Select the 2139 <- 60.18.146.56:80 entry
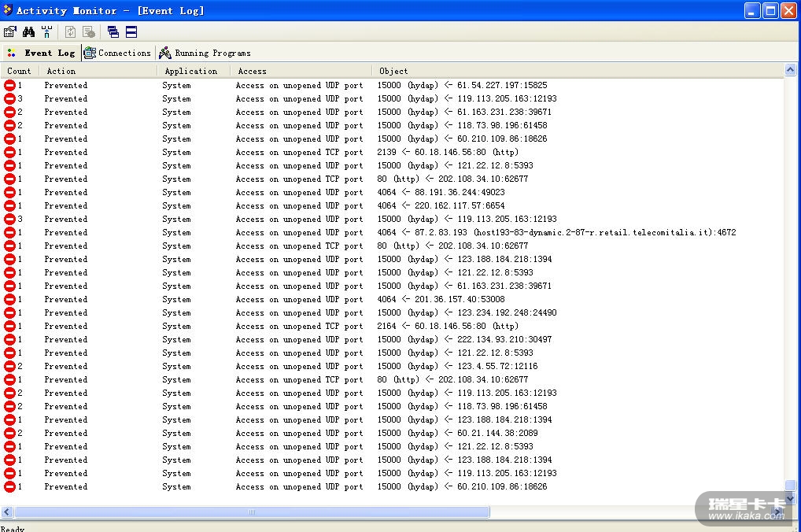 coord(448,153)
